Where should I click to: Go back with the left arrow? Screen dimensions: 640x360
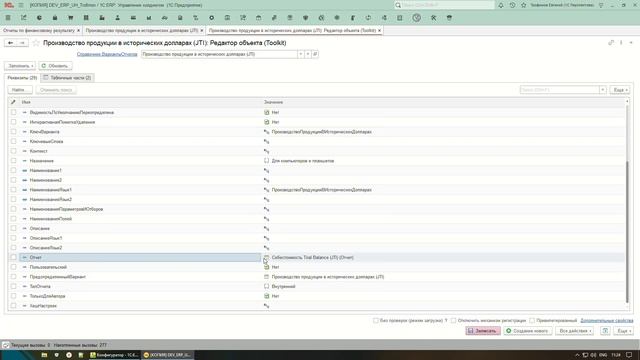point(11,43)
